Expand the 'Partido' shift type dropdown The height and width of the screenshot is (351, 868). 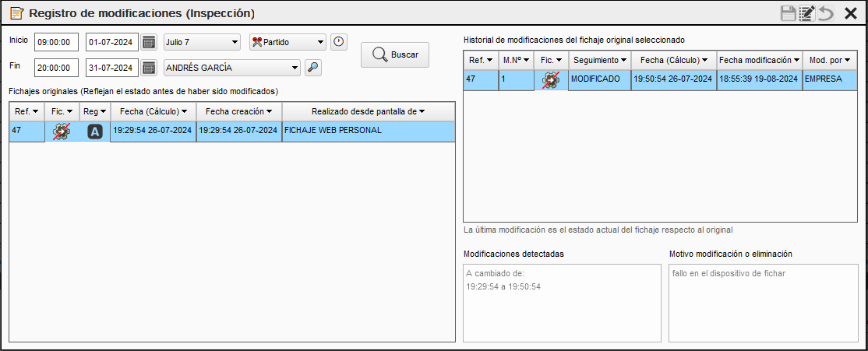[288, 42]
